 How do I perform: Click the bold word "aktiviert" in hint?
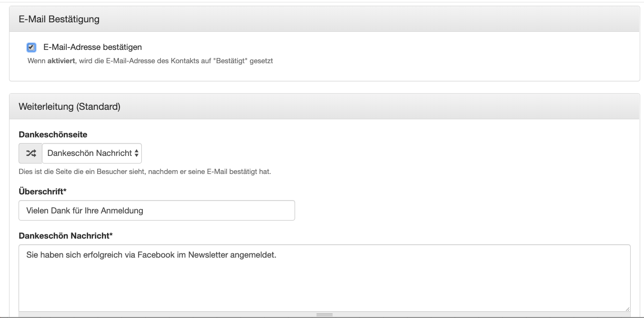click(x=61, y=61)
